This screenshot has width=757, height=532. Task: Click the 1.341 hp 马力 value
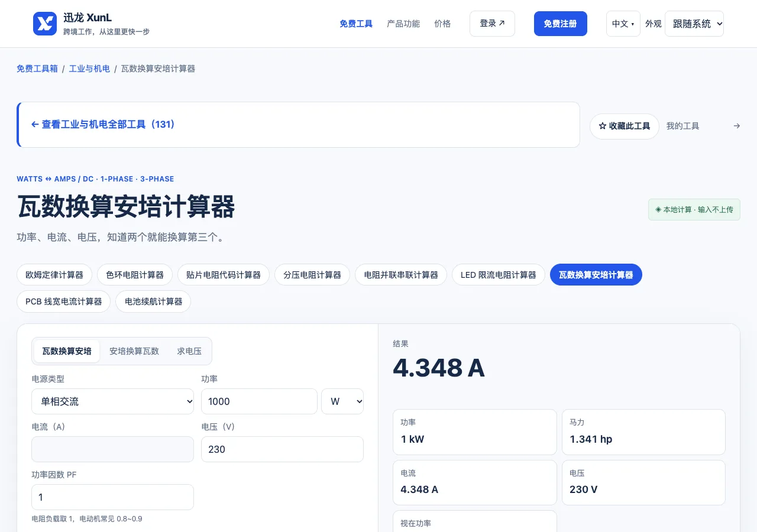(x=591, y=439)
